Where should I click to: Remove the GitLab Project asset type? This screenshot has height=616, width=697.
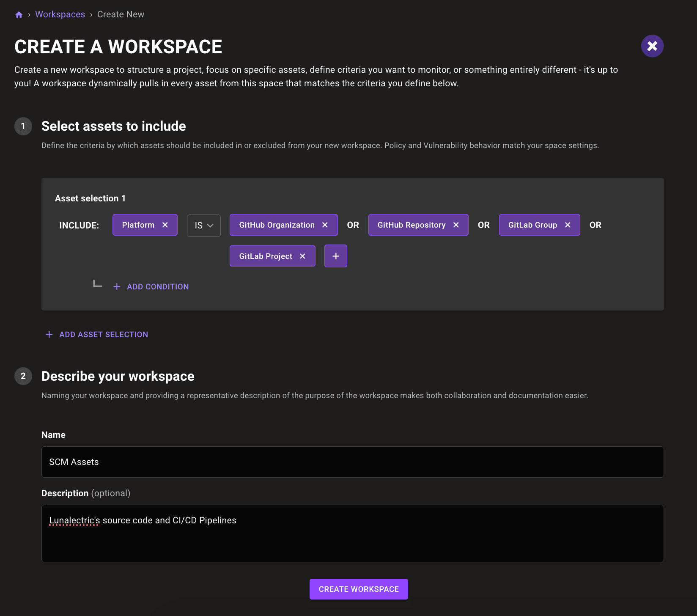point(302,256)
